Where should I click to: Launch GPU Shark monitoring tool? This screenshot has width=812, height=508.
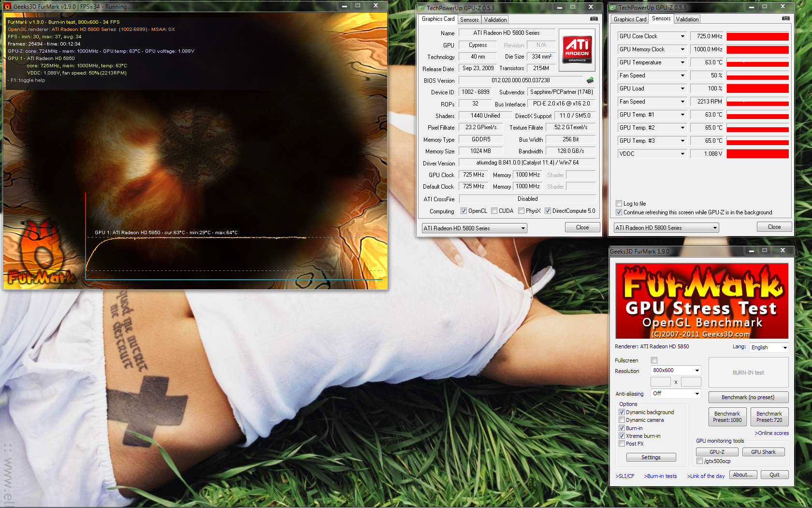(764, 452)
